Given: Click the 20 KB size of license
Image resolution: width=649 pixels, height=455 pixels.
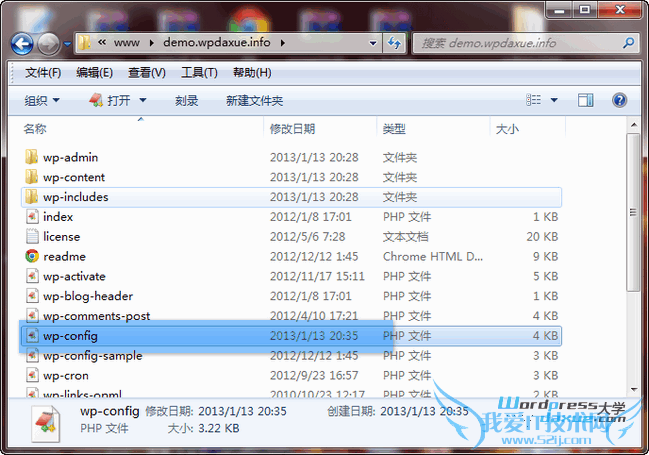Looking at the screenshot, I should tap(542, 237).
